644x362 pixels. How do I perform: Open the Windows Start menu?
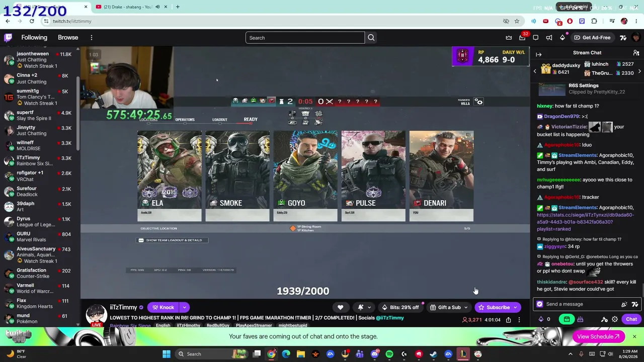pyautogui.click(x=167, y=354)
